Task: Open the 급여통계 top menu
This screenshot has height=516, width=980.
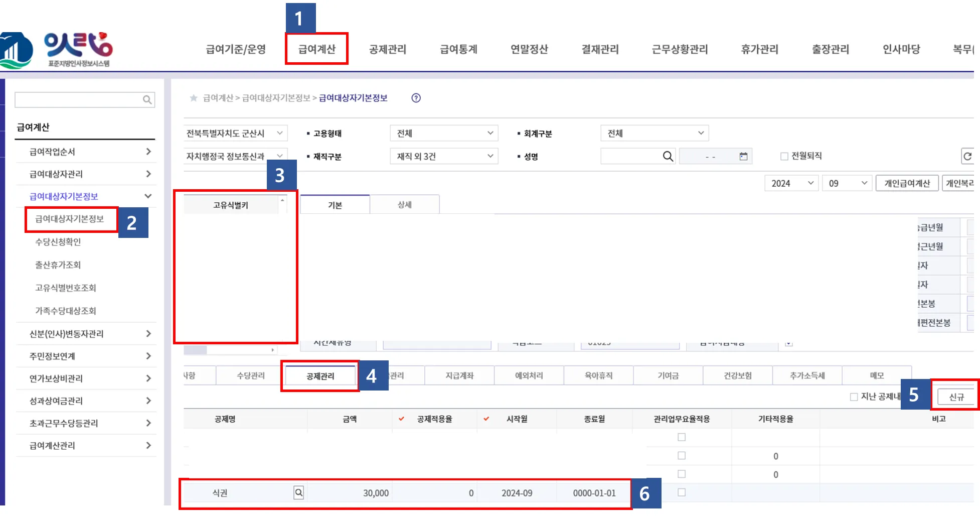Action: [x=458, y=49]
